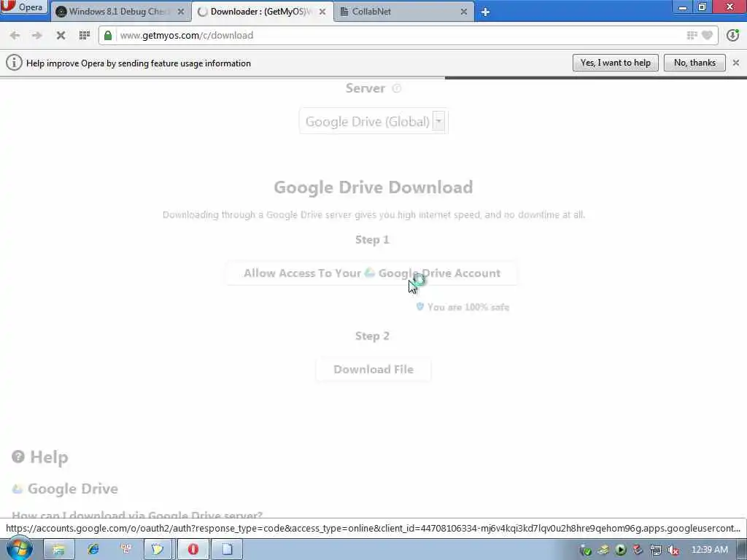Click the green play tray icon

620,550
